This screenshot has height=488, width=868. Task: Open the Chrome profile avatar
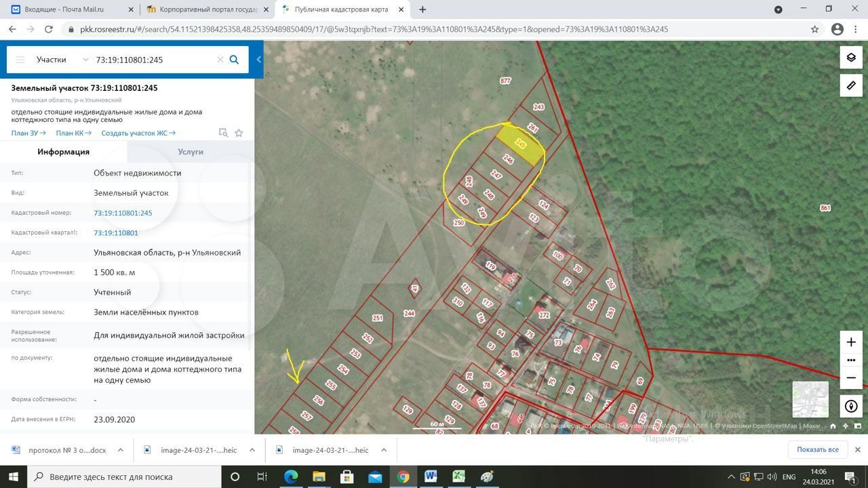pyautogui.click(x=837, y=29)
